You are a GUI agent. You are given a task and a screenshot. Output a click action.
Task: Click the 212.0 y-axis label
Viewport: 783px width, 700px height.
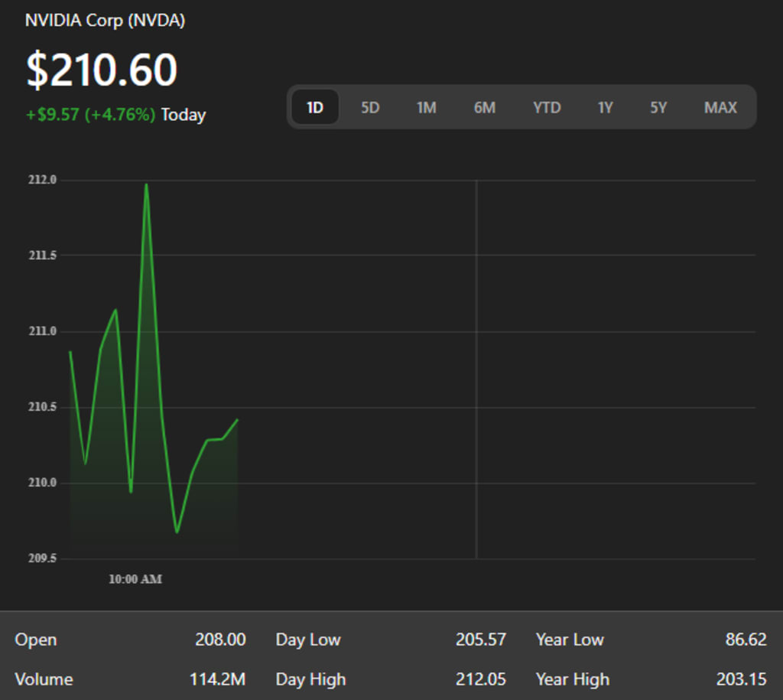(43, 179)
